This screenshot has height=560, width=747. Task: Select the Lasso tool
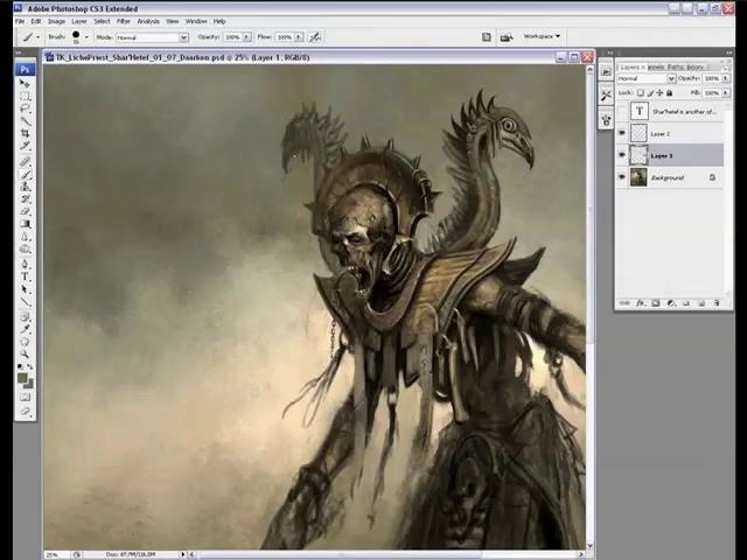(25, 108)
